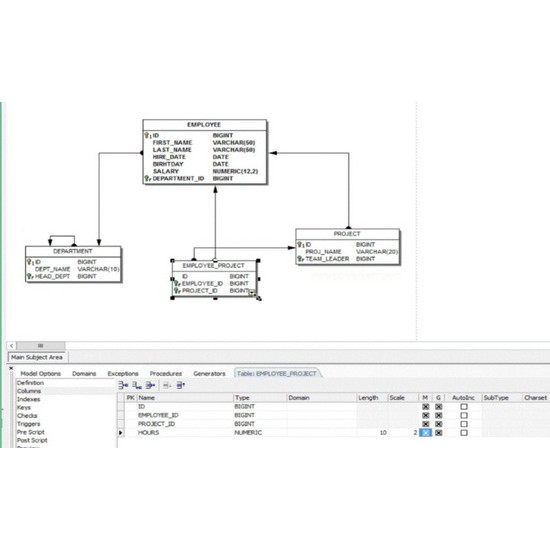Open the Generators tab
The image size is (550, 550).
tap(209, 374)
